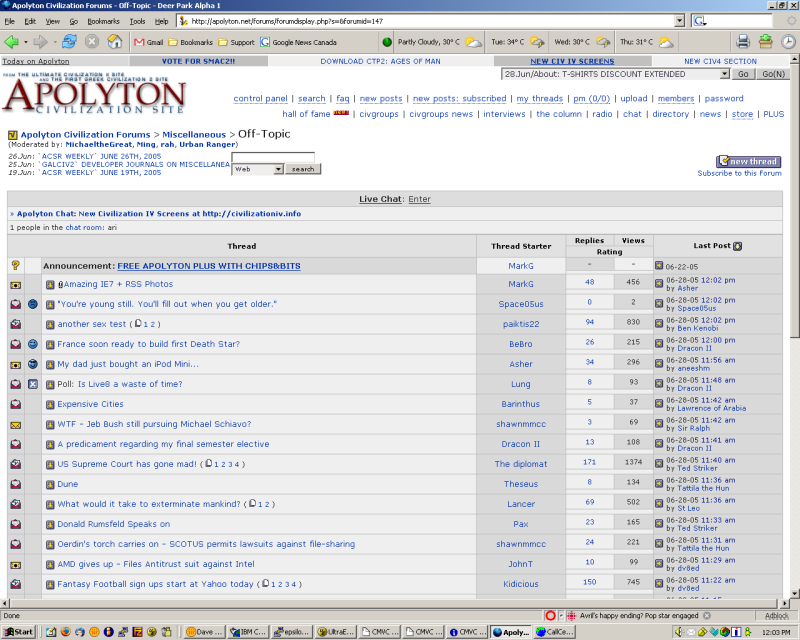Click the site search text field
800x640 pixels.
(x=272, y=157)
